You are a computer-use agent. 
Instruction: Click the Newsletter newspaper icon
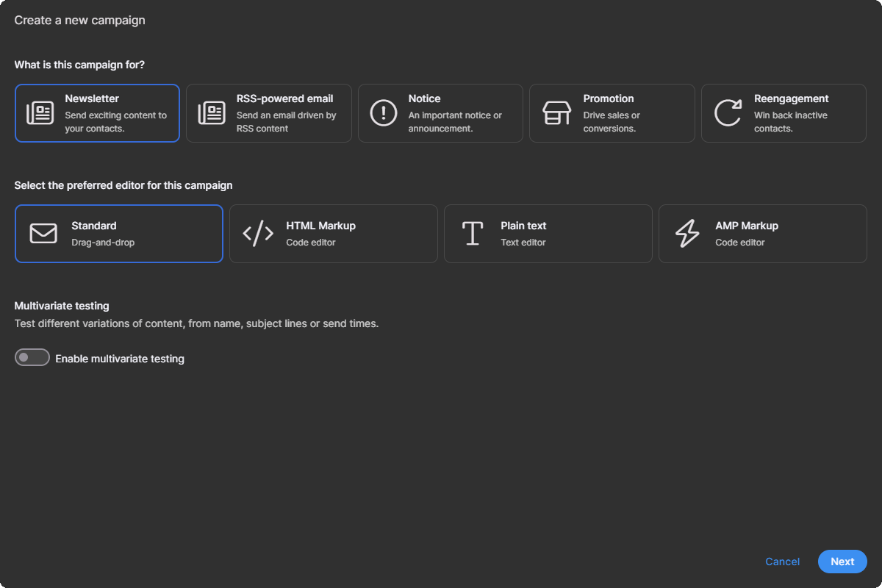[40, 112]
